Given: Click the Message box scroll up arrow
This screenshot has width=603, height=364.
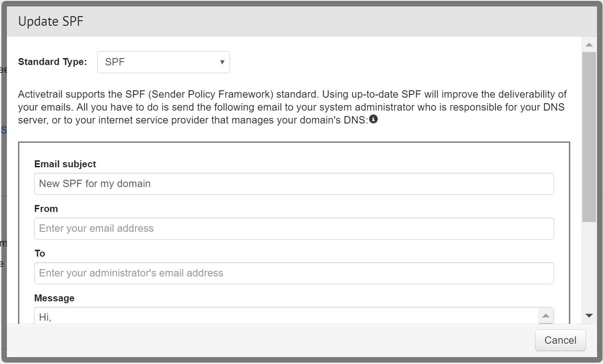Looking at the screenshot, I should coord(545,316).
